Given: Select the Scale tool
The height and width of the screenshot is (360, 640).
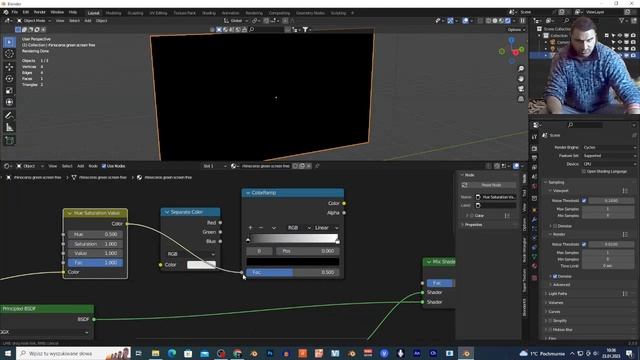Looking at the screenshot, I should click(9, 90).
